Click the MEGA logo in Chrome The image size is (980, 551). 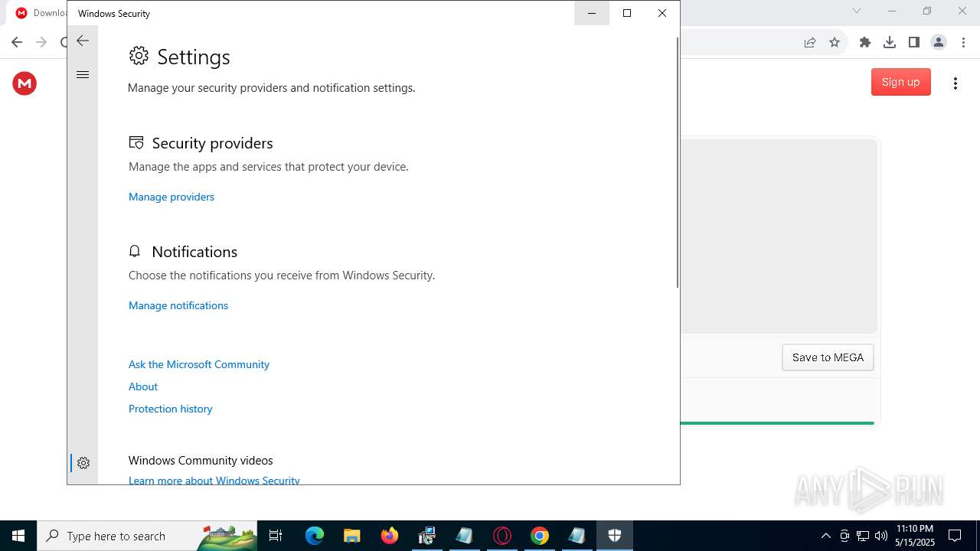click(24, 83)
